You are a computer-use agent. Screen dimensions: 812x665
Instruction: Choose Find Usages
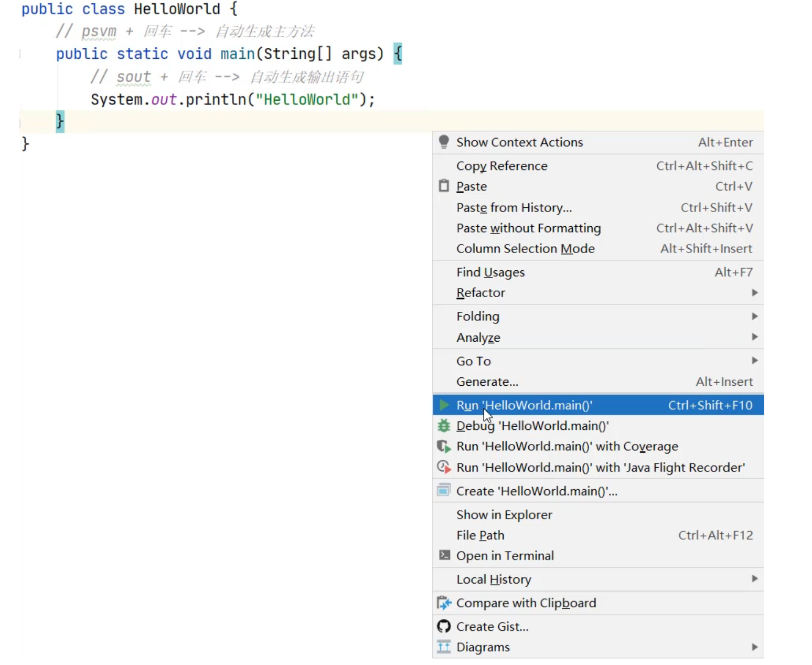click(x=598, y=272)
